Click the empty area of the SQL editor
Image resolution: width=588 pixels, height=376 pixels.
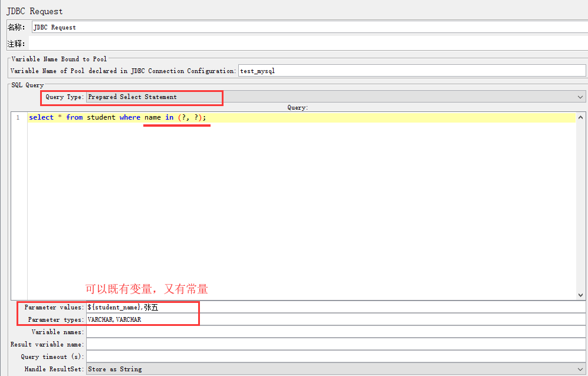pyautogui.click(x=295, y=206)
